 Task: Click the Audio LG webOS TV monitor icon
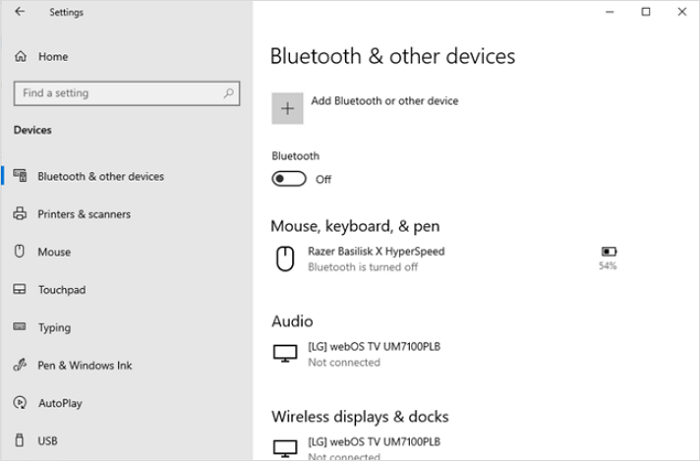click(285, 354)
